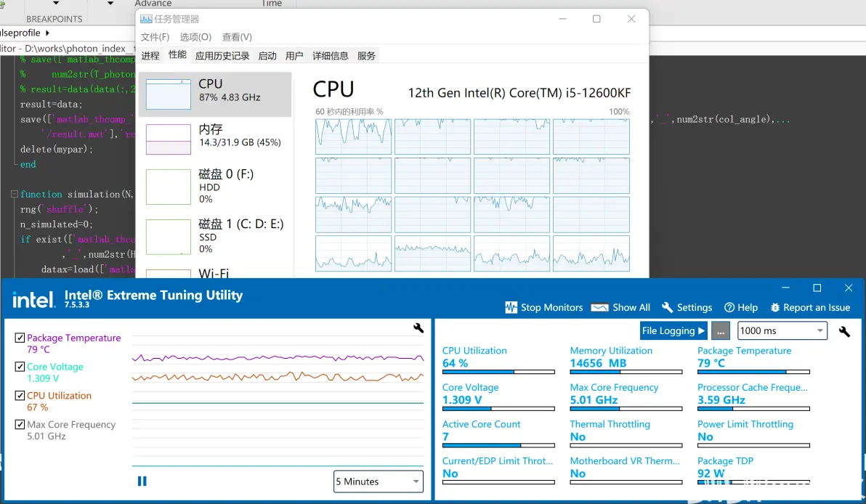Collapse the function simulation code block in MATLAB
The image size is (866, 504).
(15, 195)
